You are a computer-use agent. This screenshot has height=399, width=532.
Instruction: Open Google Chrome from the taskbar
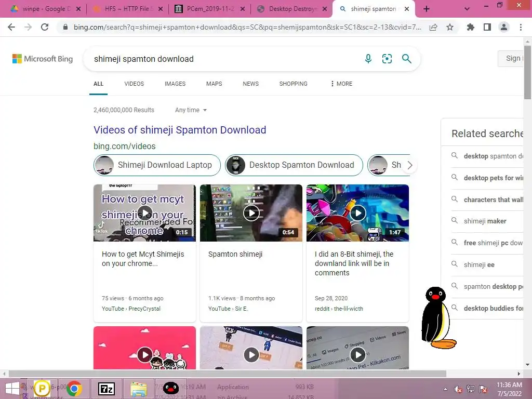pos(74,389)
